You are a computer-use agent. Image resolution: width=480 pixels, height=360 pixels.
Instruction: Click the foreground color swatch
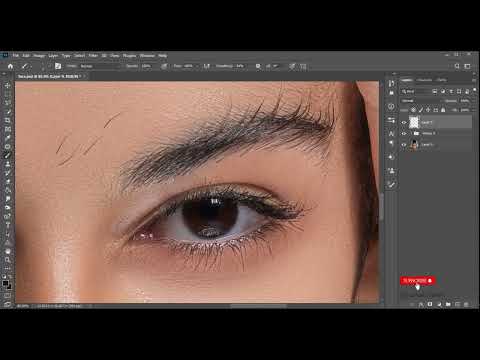pyautogui.click(x=5, y=283)
